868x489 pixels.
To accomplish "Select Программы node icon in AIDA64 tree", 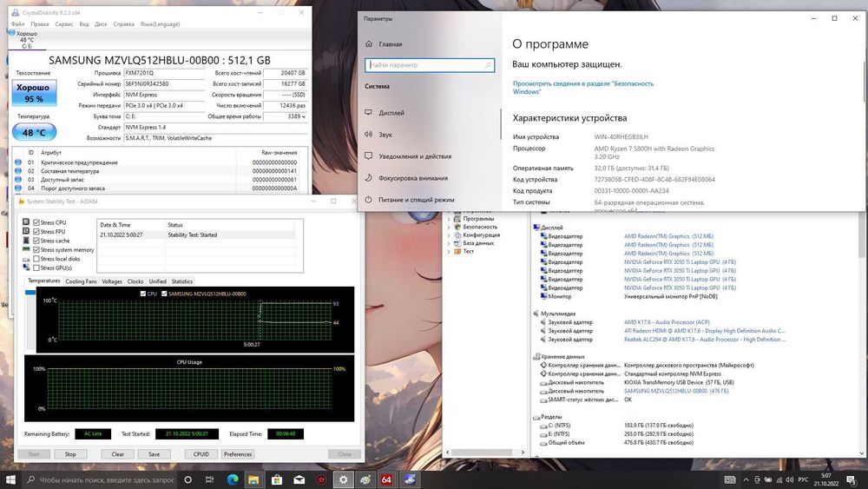I will [x=457, y=219].
